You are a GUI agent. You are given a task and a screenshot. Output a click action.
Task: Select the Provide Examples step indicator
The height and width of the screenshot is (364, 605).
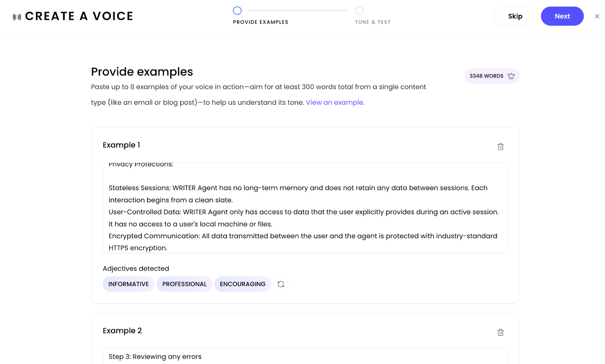pyautogui.click(x=237, y=11)
